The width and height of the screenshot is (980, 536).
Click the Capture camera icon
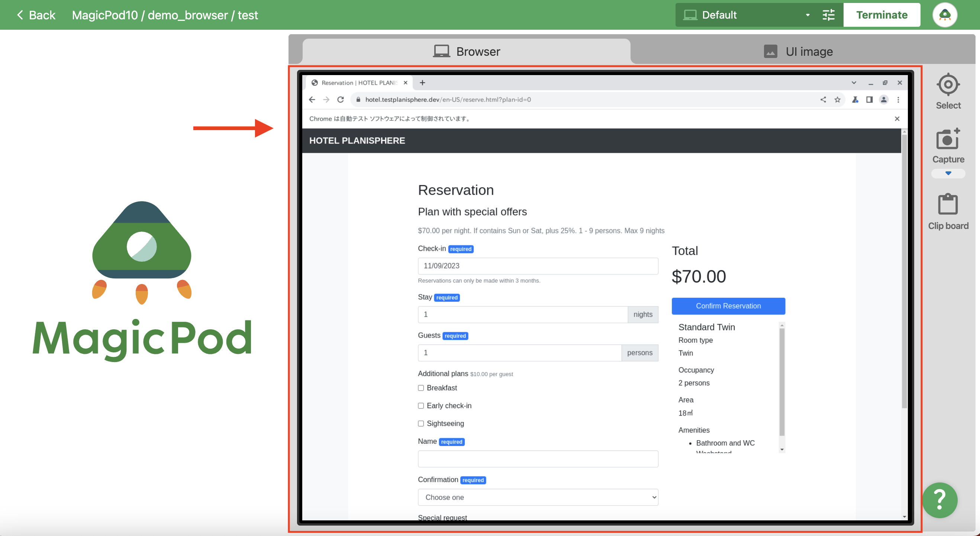948,139
